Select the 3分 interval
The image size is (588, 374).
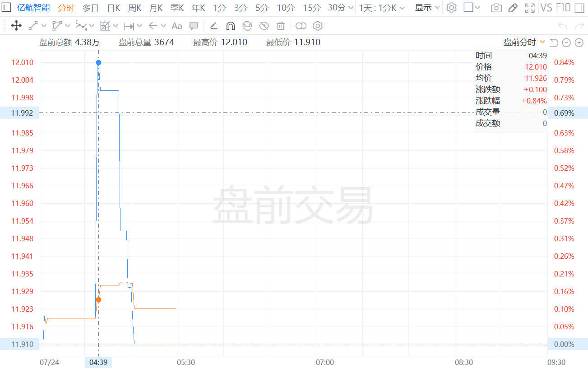click(x=241, y=8)
